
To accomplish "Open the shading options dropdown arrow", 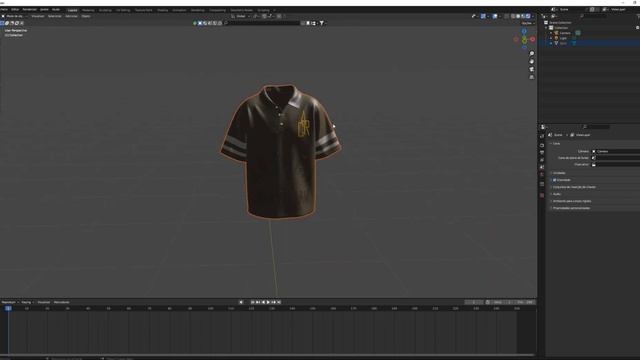I will [533, 16].
